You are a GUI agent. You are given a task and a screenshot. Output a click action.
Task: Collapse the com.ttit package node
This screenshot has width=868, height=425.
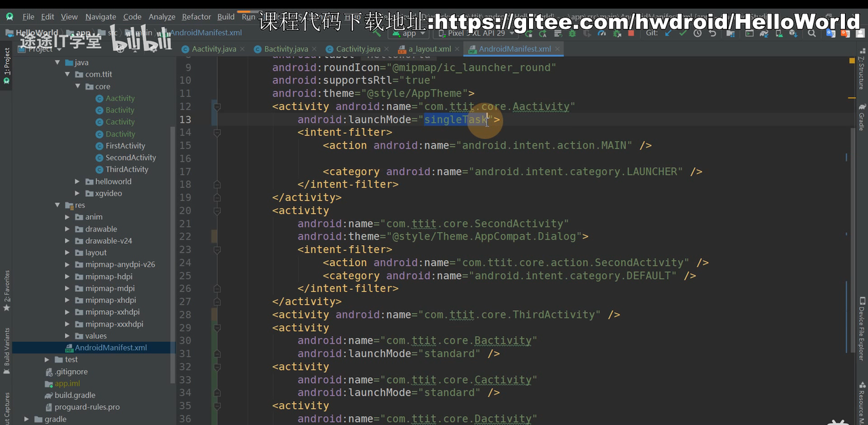click(68, 75)
